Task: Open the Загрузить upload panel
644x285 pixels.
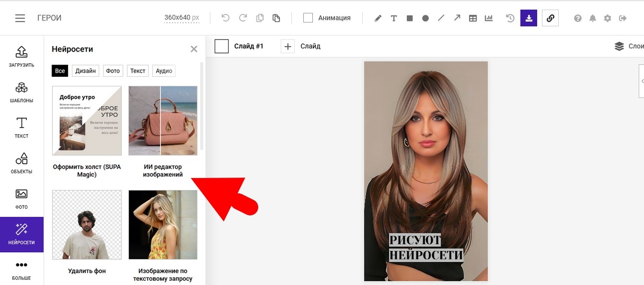Action: click(21, 56)
